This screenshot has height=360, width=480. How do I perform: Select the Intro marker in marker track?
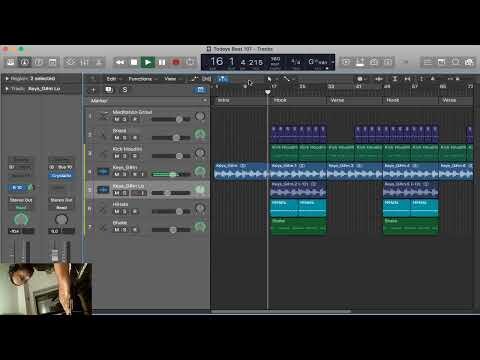tap(241, 100)
